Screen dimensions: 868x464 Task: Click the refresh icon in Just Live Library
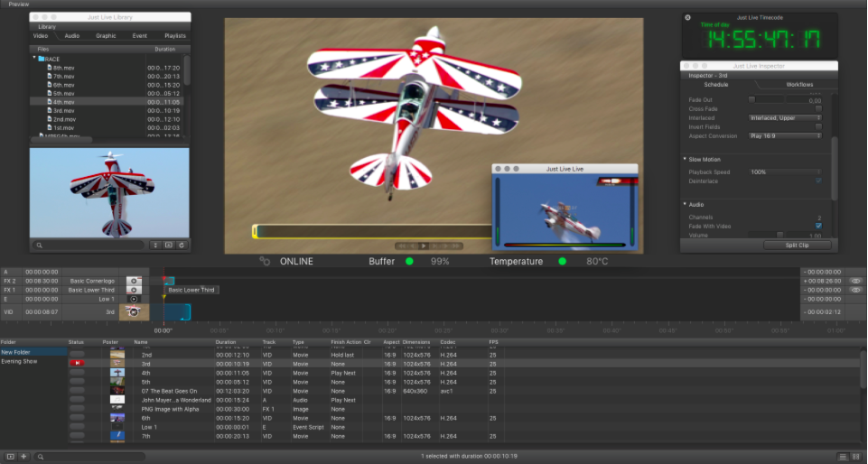coord(182,245)
